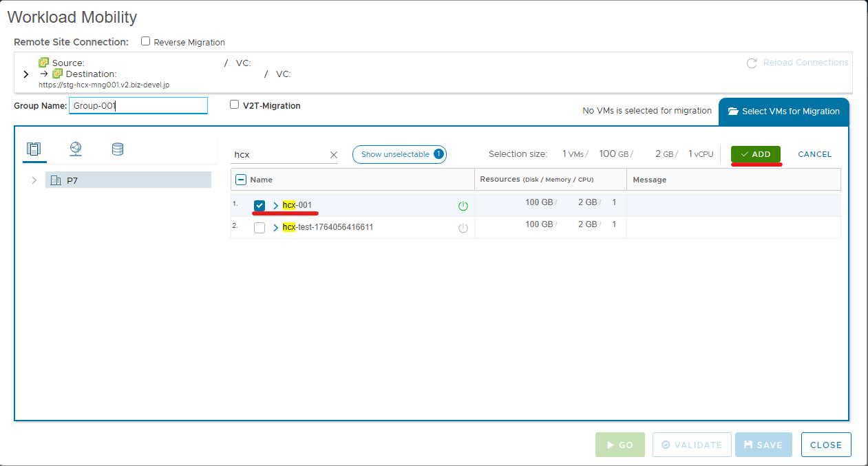Click the Reload Connections link text
The height and width of the screenshot is (466, 868).
coord(806,63)
